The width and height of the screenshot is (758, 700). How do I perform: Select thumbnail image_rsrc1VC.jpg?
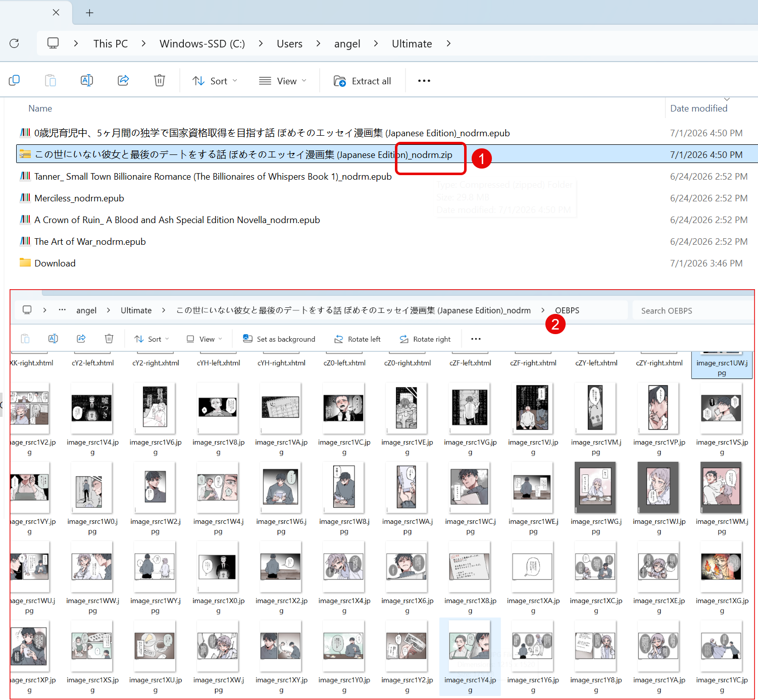(344, 419)
